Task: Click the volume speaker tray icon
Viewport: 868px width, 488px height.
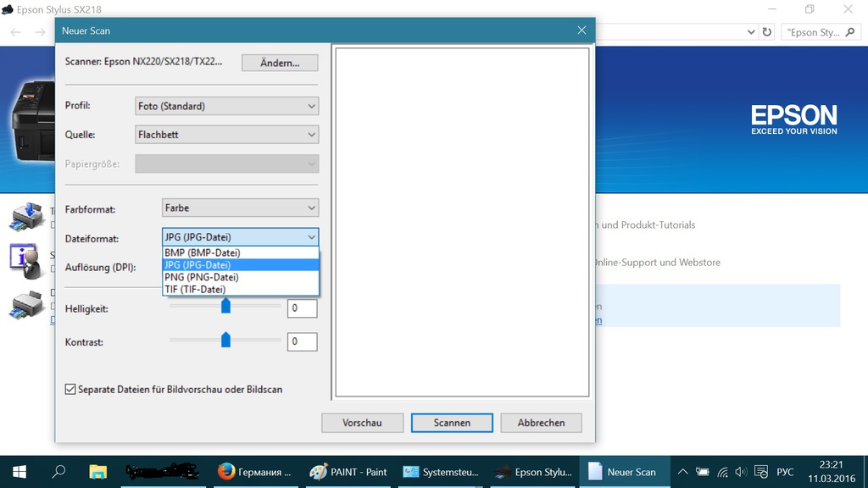Action: (x=741, y=472)
